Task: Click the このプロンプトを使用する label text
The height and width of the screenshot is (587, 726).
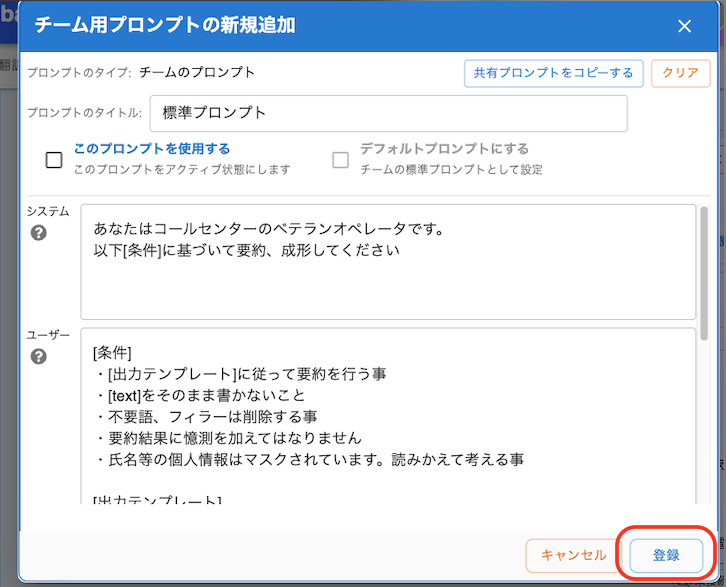Action: click(x=151, y=149)
